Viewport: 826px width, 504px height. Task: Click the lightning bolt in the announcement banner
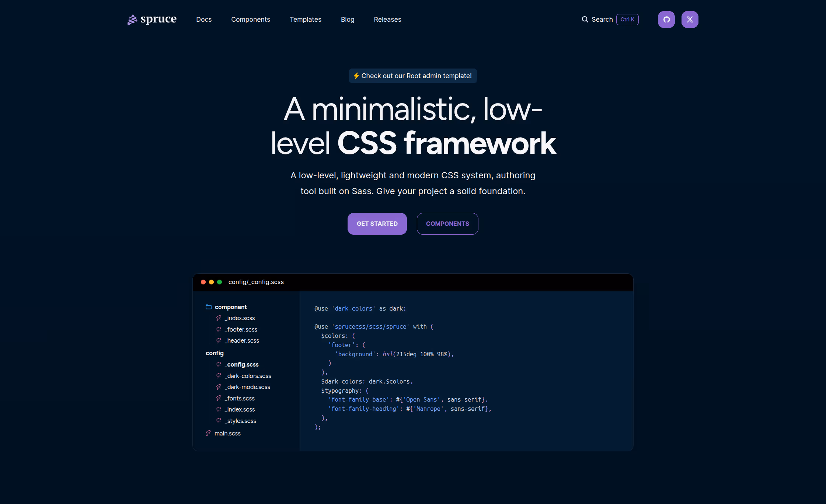click(x=356, y=76)
